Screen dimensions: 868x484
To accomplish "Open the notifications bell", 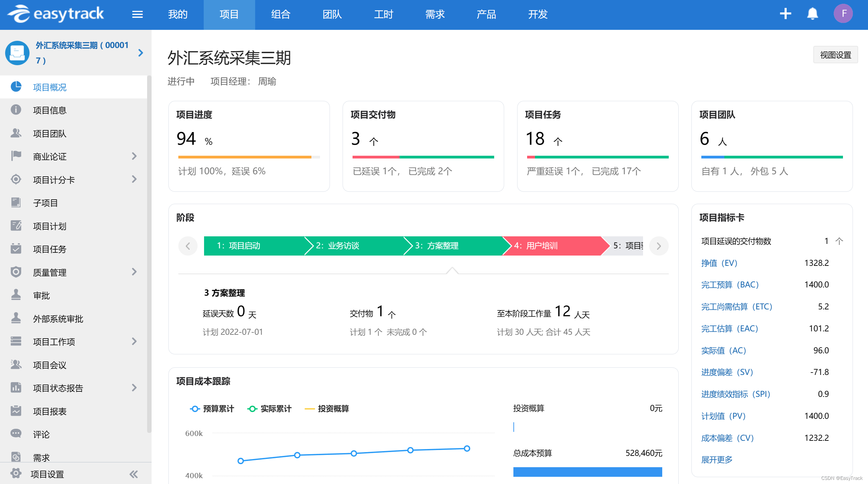I will coord(812,14).
